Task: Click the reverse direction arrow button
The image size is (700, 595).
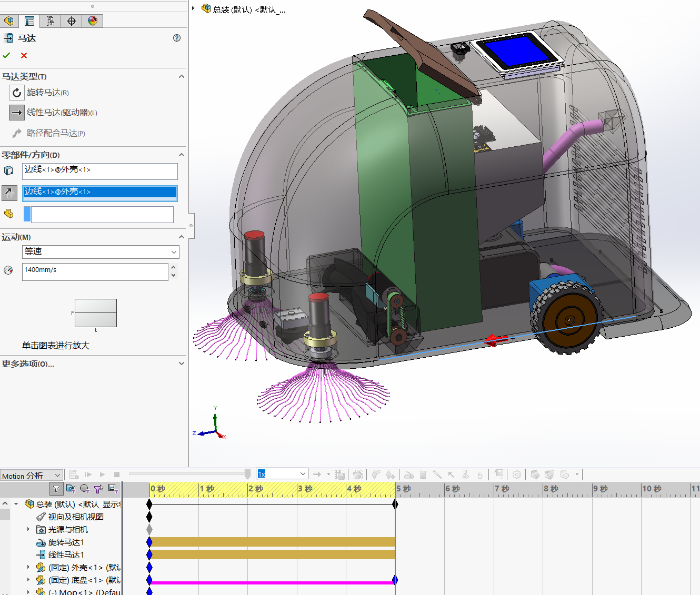Action: tap(9, 193)
